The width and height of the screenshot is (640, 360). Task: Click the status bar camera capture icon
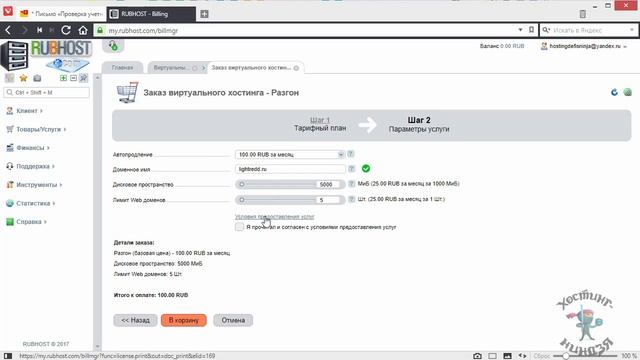[477, 356]
